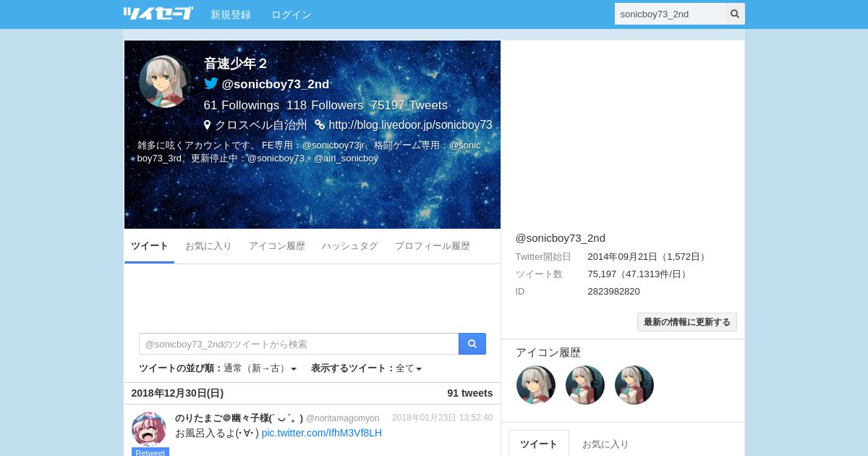This screenshot has width=868, height=456.
Task: Click the ID value 2823982820
Action: pyautogui.click(x=614, y=292)
